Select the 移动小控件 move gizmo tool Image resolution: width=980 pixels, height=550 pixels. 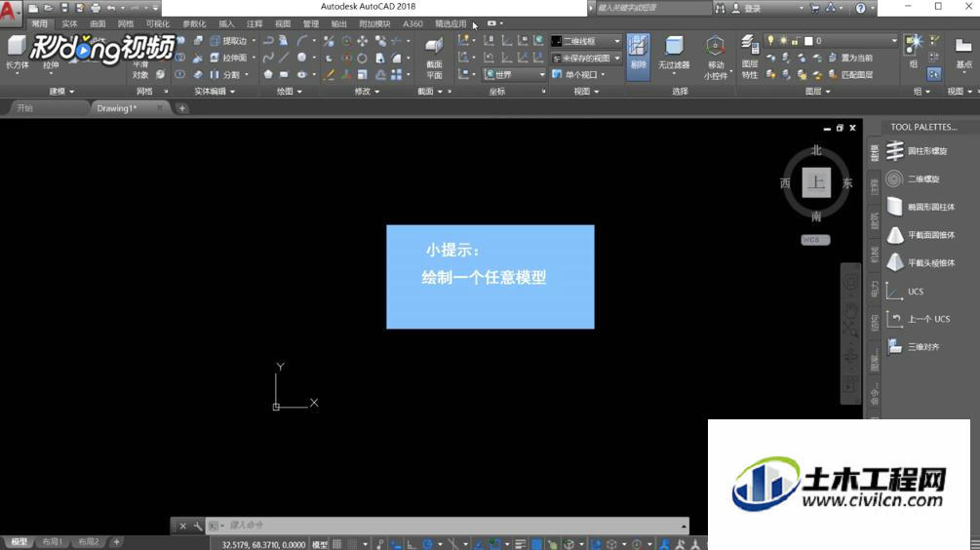715,58
